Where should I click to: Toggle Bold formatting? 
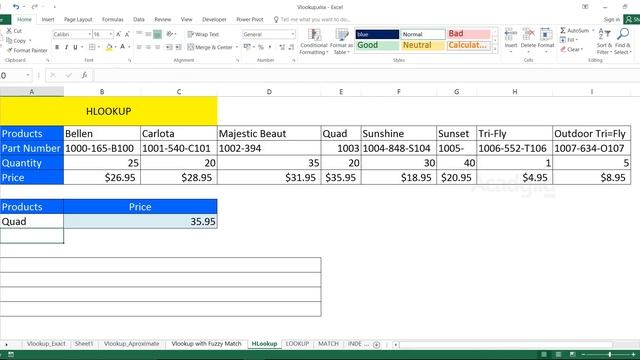click(57, 47)
